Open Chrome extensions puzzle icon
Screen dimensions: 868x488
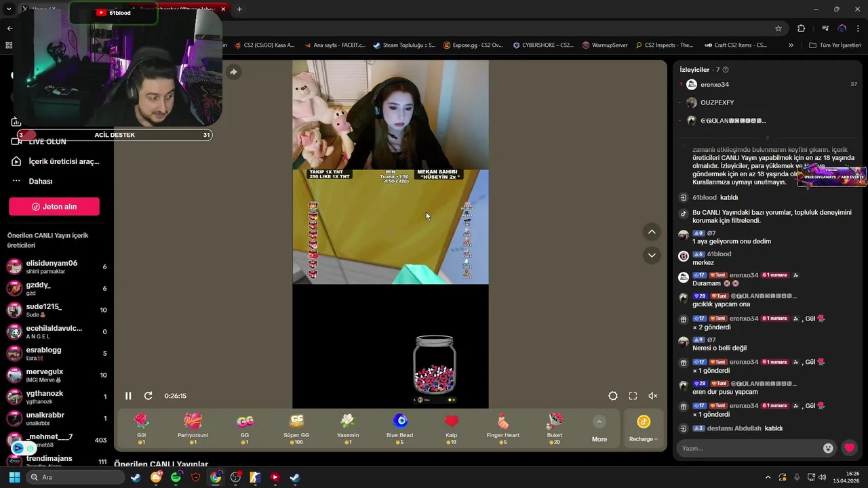(x=802, y=28)
